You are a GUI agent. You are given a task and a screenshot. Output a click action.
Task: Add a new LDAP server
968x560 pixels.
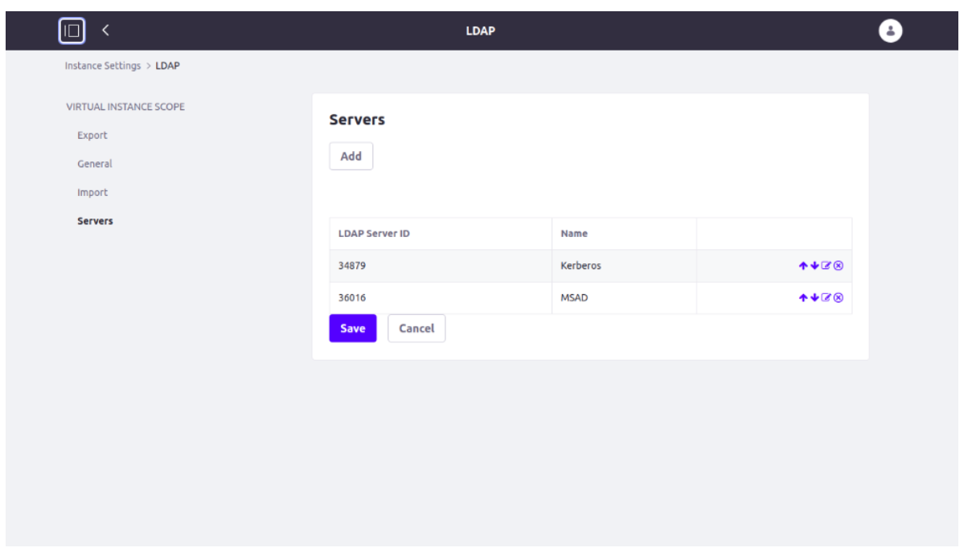351,157
